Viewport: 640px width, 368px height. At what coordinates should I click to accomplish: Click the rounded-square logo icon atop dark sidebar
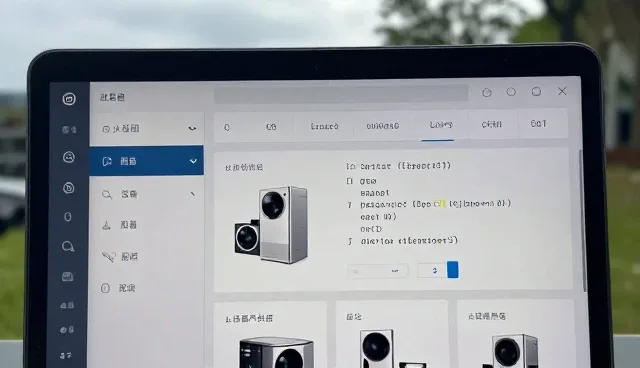69,98
